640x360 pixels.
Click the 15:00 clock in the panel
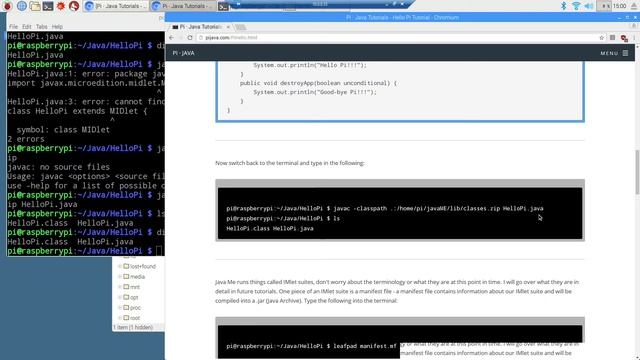[x=620, y=6]
